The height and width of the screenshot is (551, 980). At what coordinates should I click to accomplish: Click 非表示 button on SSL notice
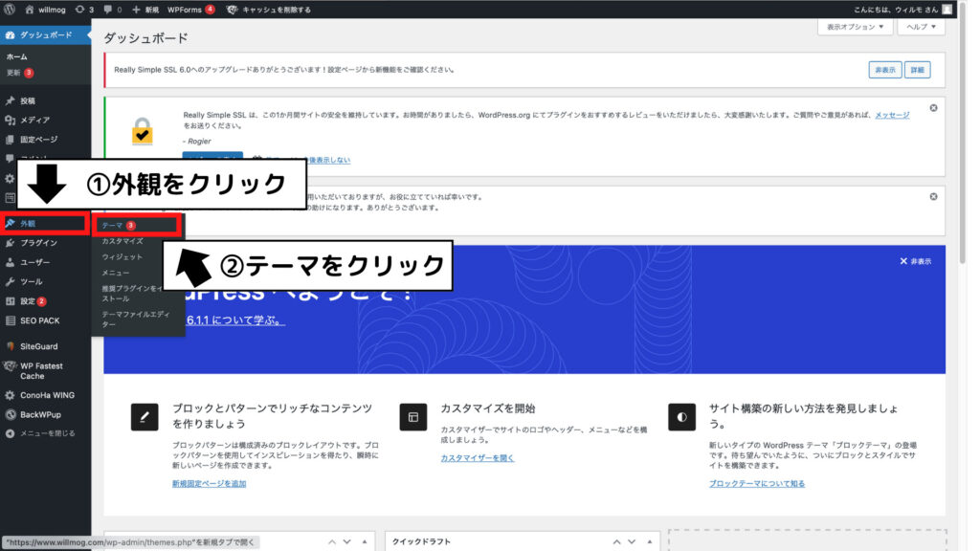[x=884, y=70]
